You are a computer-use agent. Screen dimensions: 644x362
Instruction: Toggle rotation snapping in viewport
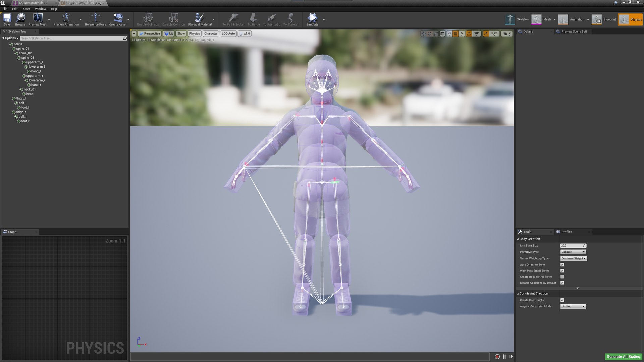(x=469, y=34)
